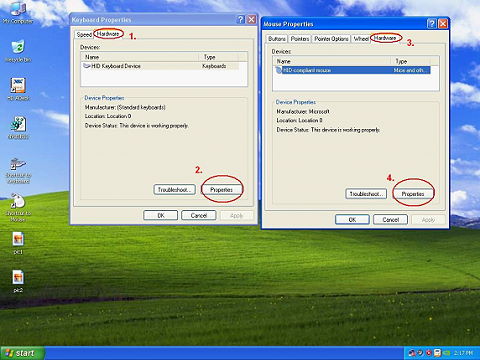Cancel the Mouse Properties dialog
Image resolution: width=480 pixels, height=360 pixels.
tap(391, 220)
